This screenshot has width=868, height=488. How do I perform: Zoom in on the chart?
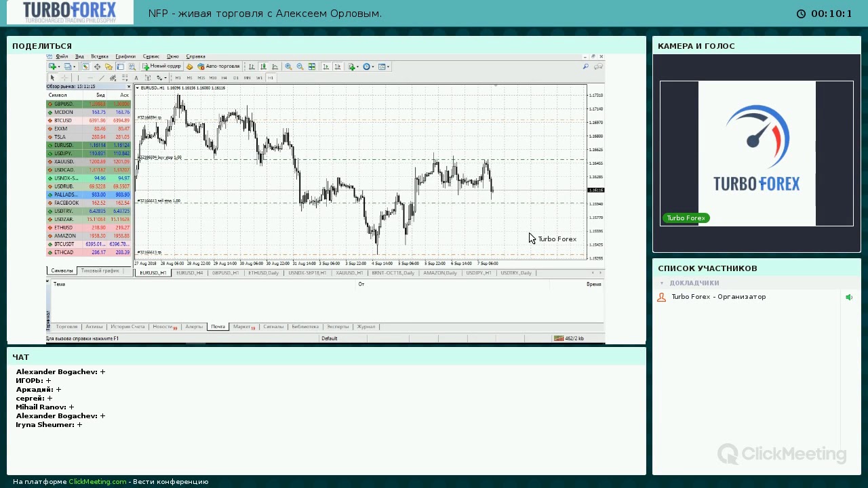point(289,66)
